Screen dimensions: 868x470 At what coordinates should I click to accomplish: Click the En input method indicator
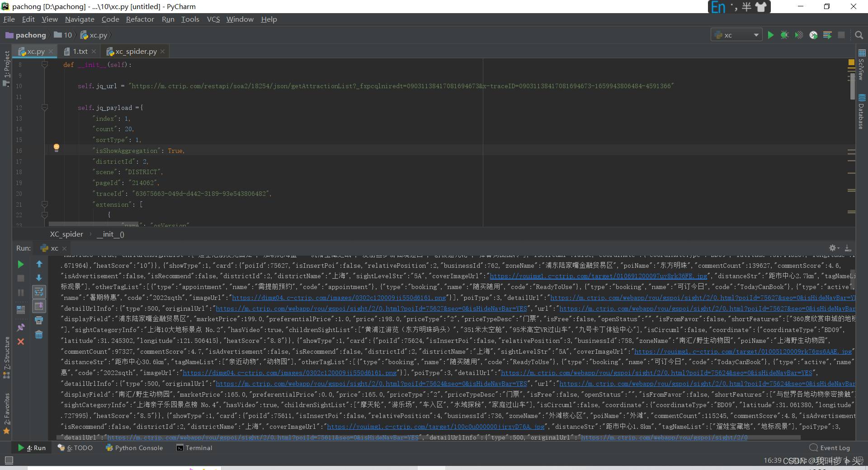point(718,7)
